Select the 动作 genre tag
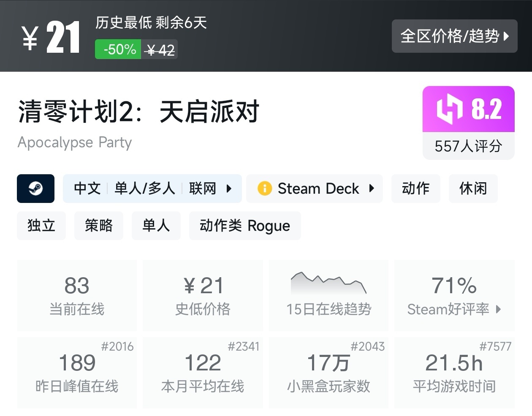The width and height of the screenshot is (532, 416). click(415, 189)
